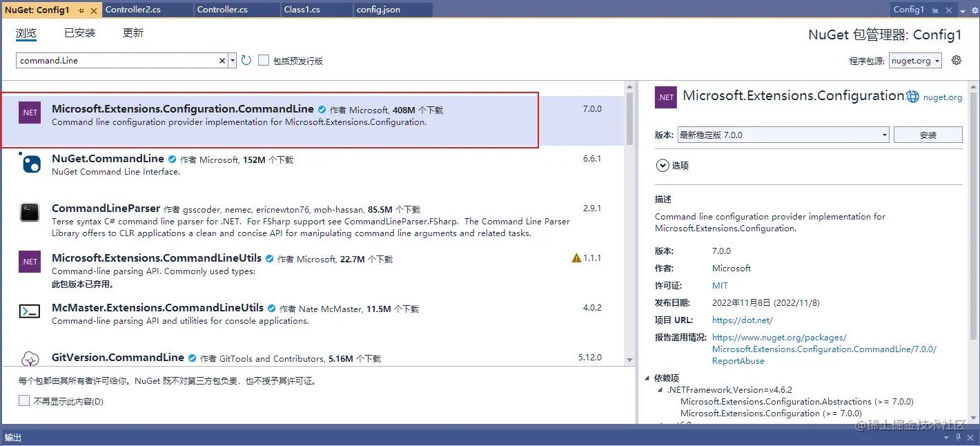The width and height of the screenshot is (980, 446).
Task: Click verified badge beside Microsoft.Extensions.Configuration.CommandLine
Action: click(322, 109)
